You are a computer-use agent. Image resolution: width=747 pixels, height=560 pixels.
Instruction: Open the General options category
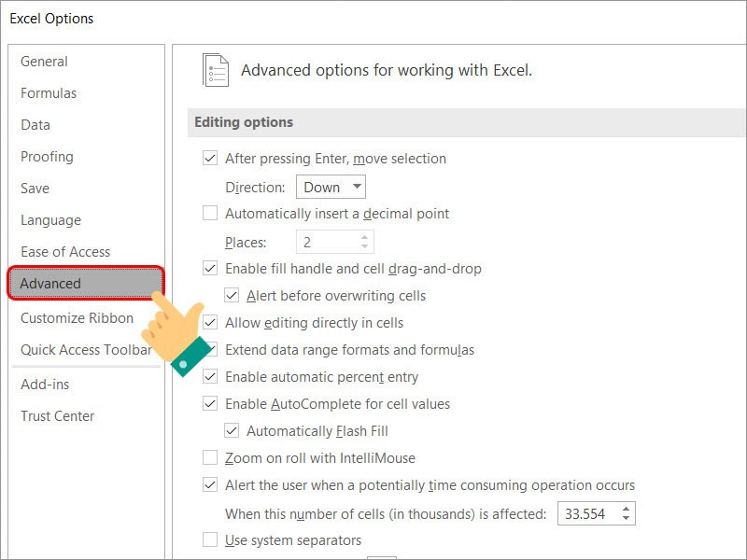click(x=44, y=62)
